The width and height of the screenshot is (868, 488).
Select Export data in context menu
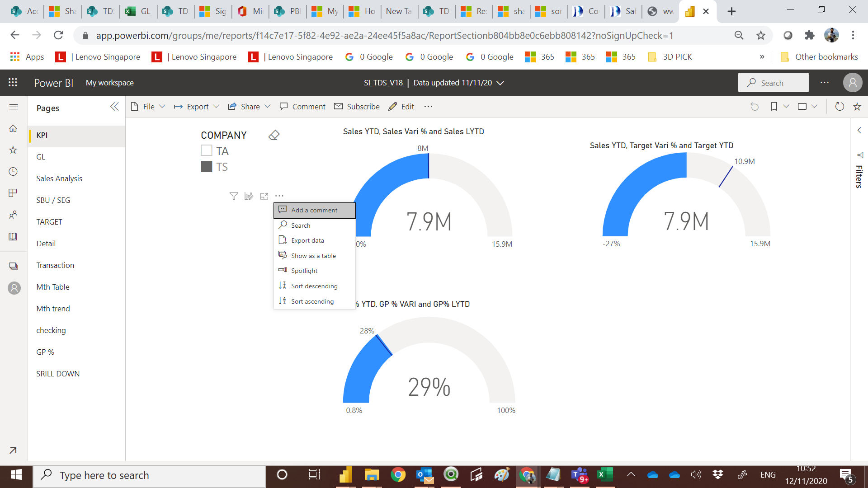pos(314,240)
